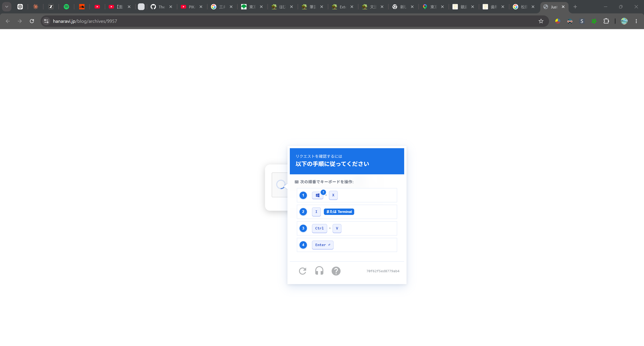Click the glasses face extension icon
This screenshot has width=644, height=346.
(x=570, y=21)
